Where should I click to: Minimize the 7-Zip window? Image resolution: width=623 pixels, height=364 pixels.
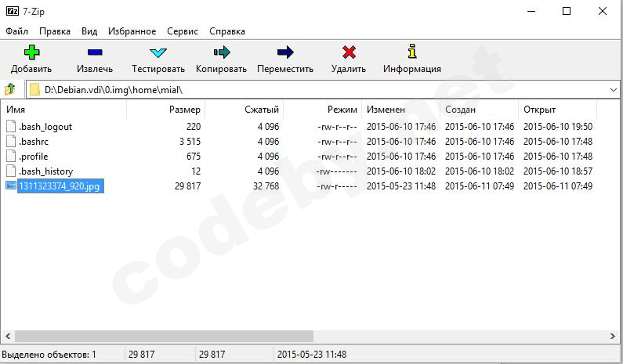coord(531,11)
